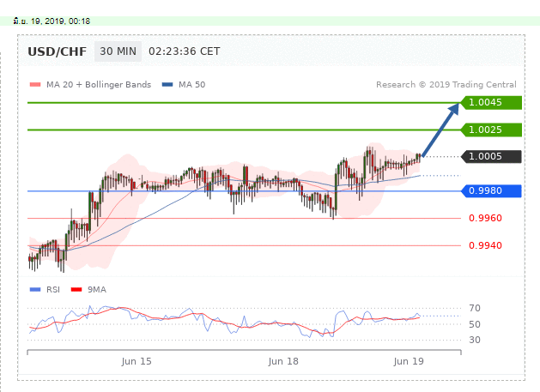Click the 1.0005 current price tag
This screenshot has width=540, height=392.
pos(491,157)
